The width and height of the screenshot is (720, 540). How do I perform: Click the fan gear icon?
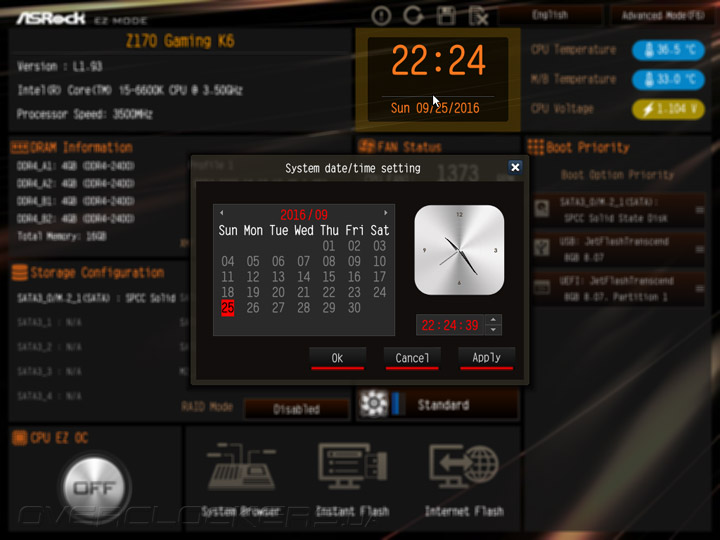(x=373, y=404)
